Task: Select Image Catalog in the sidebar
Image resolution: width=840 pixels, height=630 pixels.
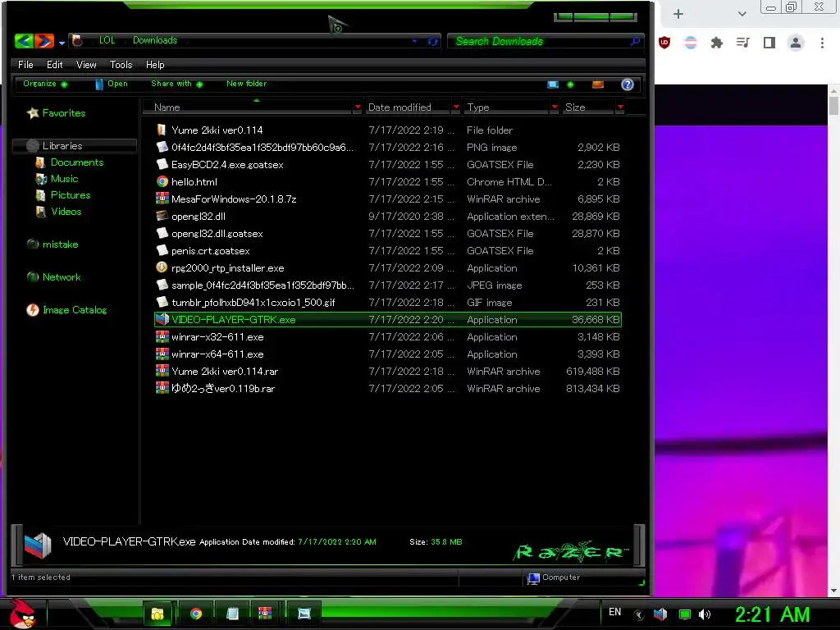Action: [x=67, y=309]
